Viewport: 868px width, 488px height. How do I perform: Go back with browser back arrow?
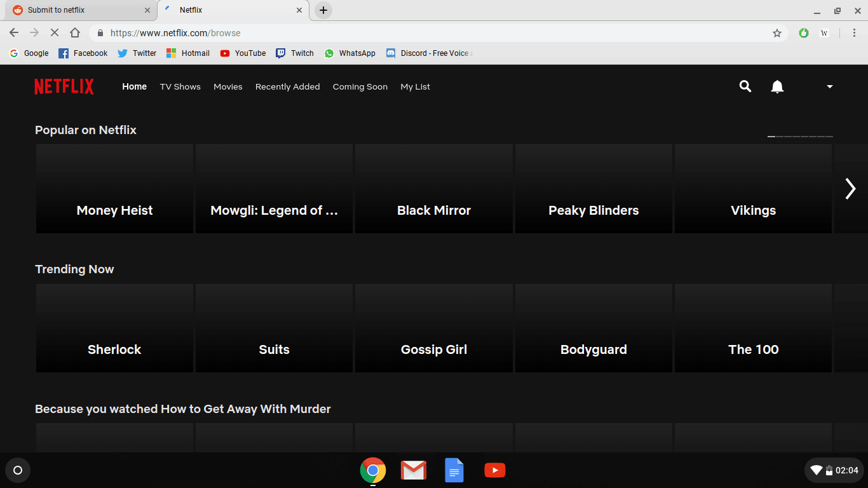pos(14,33)
